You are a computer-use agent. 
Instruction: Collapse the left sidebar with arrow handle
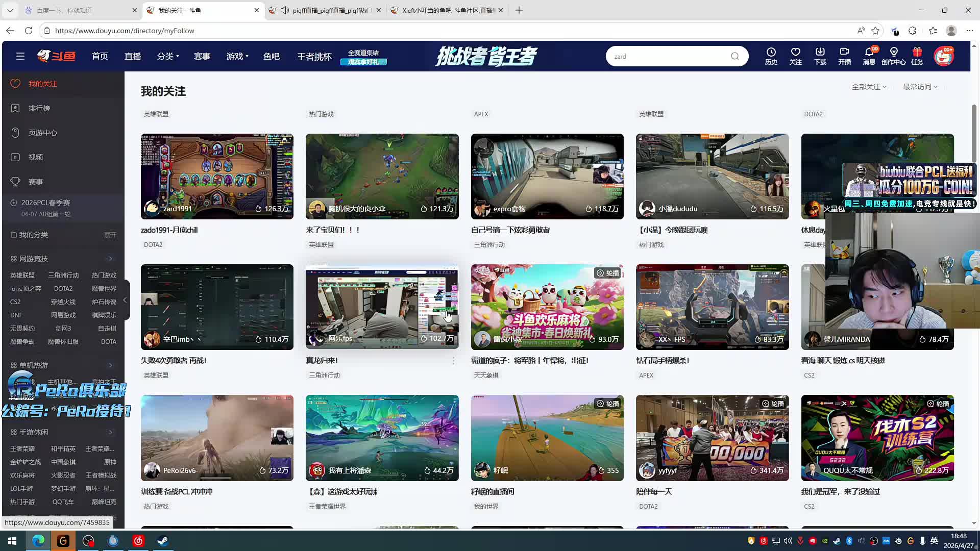pos(125,300)
